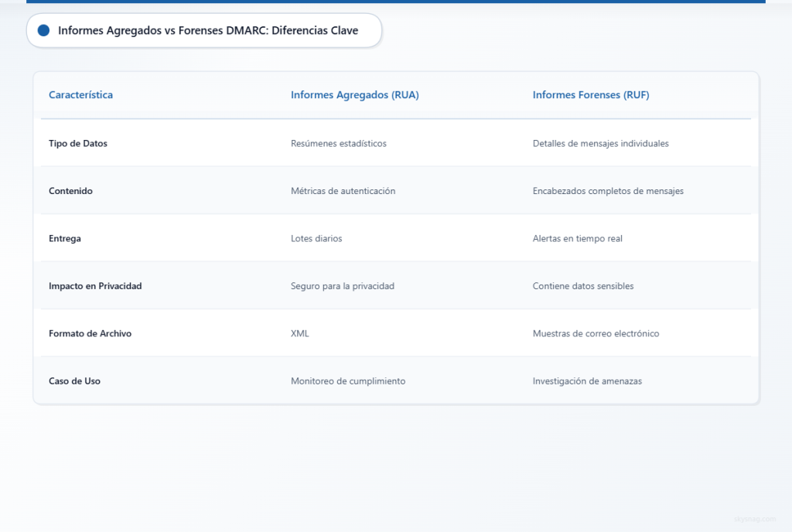The height and width of the screenshot is (532, 792).
Task: Select the 'Lotes diarios' cell
Action: (x=316, y=238)
